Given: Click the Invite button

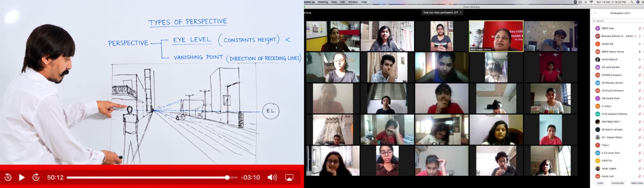Looking at the screenshot, I should coord(600,183).
